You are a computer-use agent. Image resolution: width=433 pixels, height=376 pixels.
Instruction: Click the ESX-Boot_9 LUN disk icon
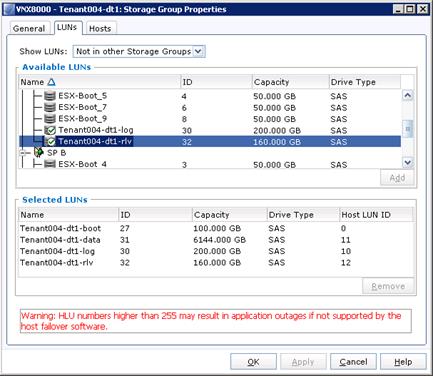coord(50,119)
